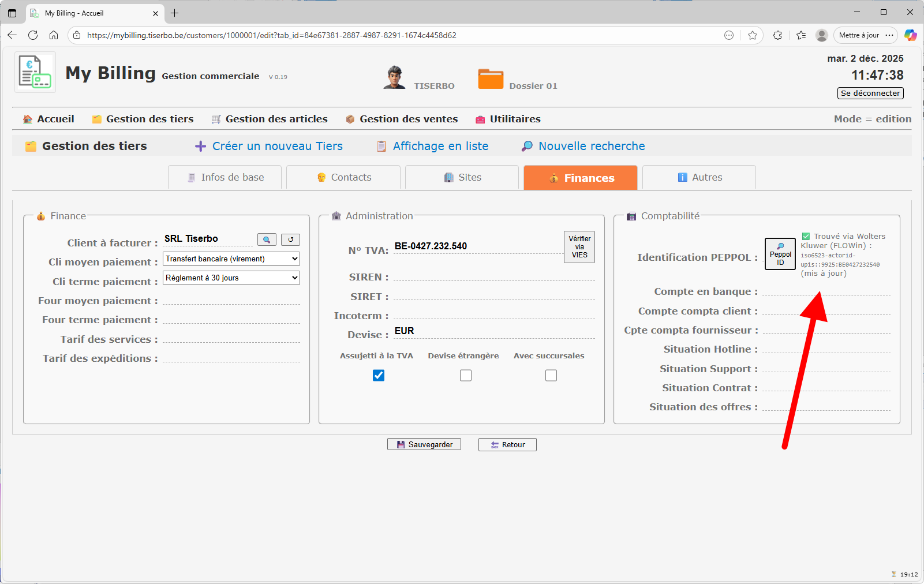Enable the Devise étrangère checkbox
This screenshot has width=924, height=584.
click(x=465, y=375)
